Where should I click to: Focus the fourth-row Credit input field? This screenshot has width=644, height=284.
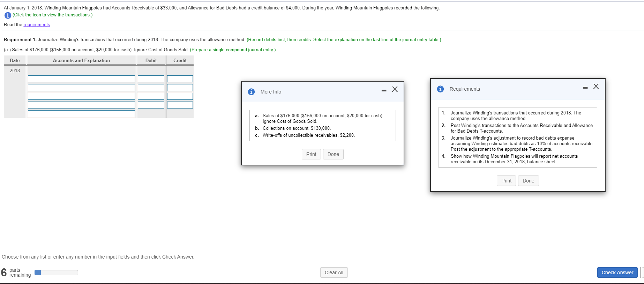(x=180, y=105)
